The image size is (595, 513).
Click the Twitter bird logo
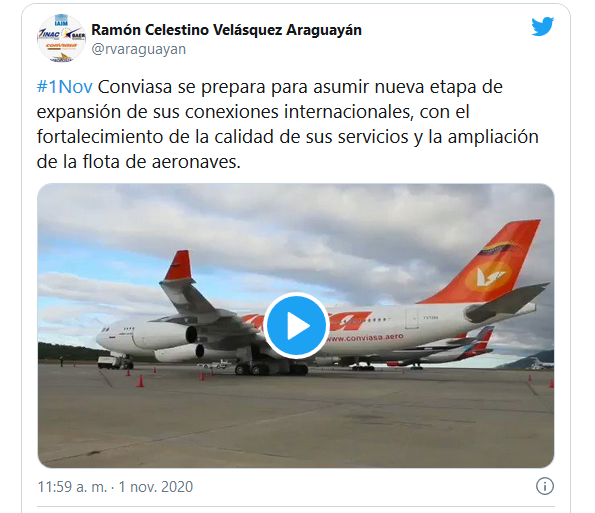[x=542, y=27]
